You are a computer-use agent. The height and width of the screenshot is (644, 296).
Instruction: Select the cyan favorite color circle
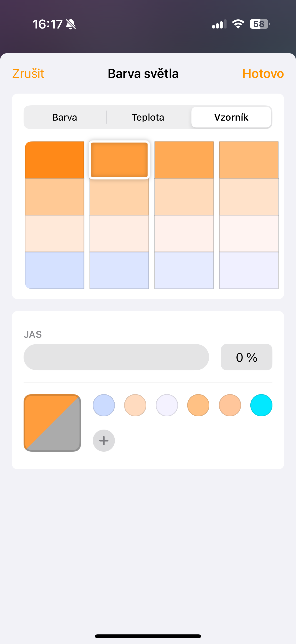coord(261,405)
